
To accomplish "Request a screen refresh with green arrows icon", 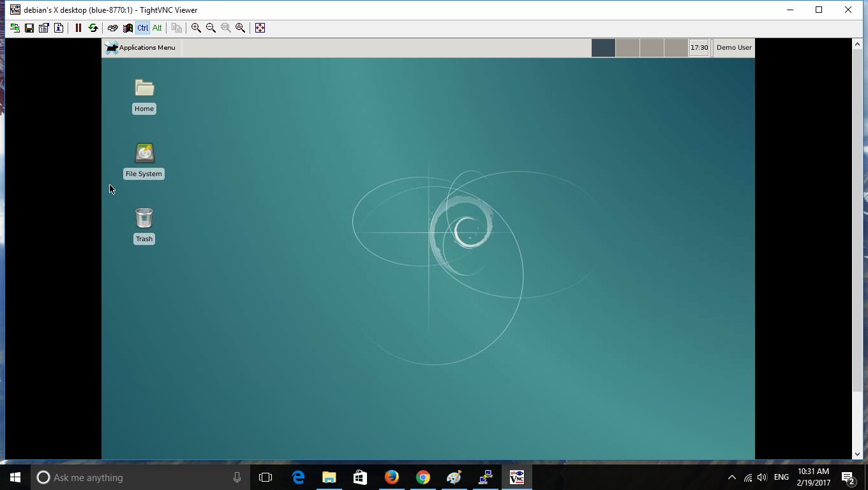I will [93, 28].
